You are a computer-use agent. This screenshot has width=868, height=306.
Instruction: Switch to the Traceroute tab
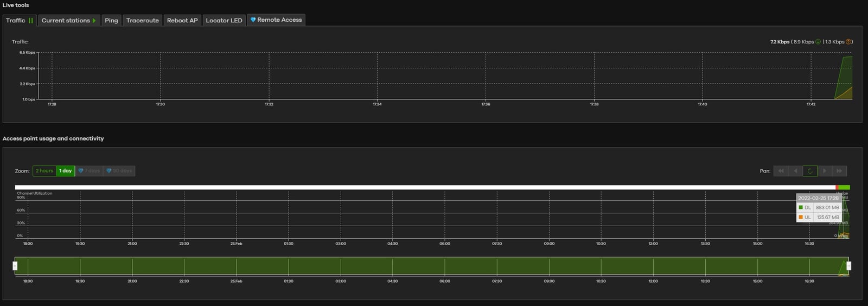[x=143, y=21]
